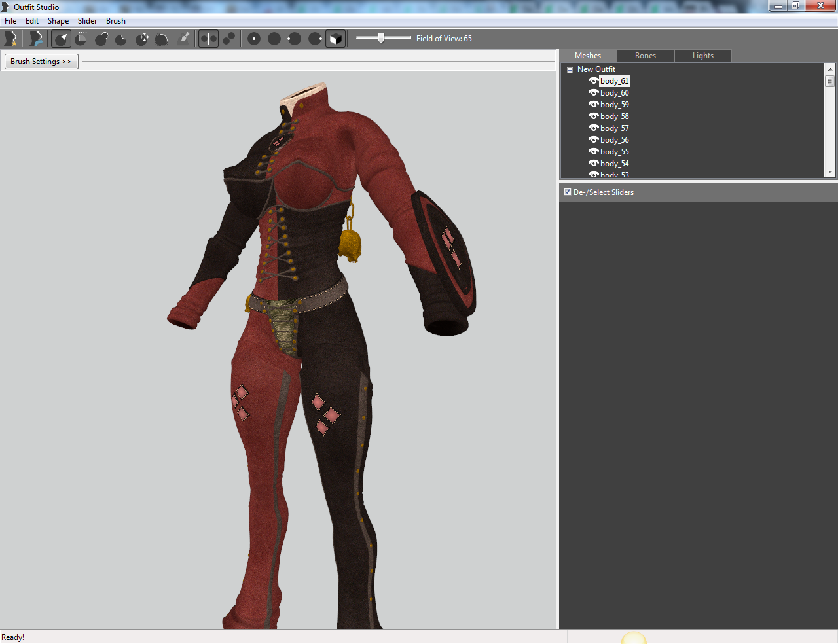Toggle the white cube toolbar icon
This screenshot has height=644, width=838.
click(335, 39)
